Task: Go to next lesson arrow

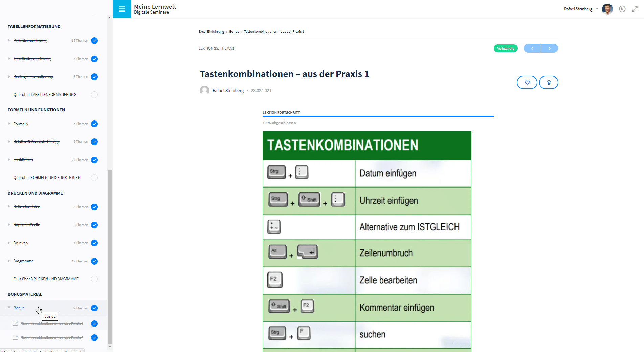Action: tap(550, 48)
